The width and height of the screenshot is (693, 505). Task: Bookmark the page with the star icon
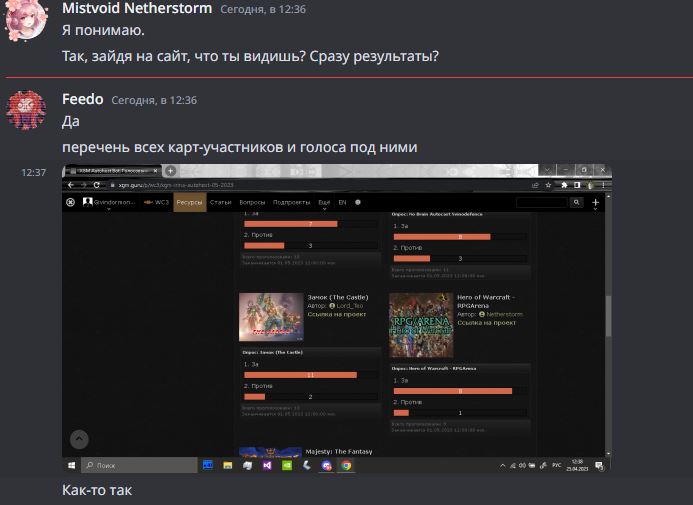tap(548, 185)
